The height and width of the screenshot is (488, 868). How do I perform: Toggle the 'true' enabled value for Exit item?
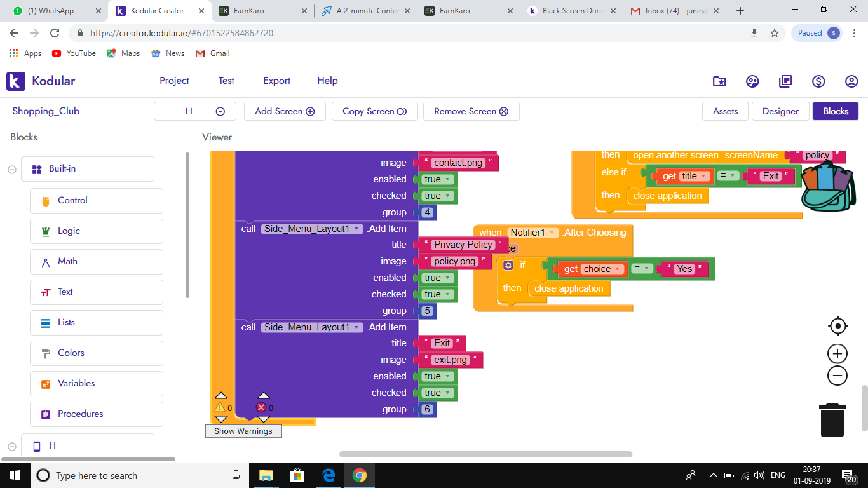pyautogui.click(x=436, y=376)
